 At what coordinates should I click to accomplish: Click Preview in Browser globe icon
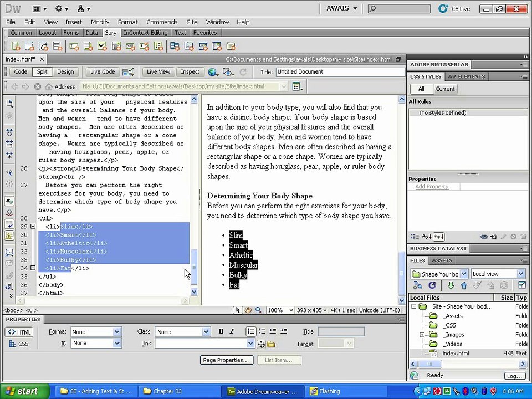click(213, 72)
